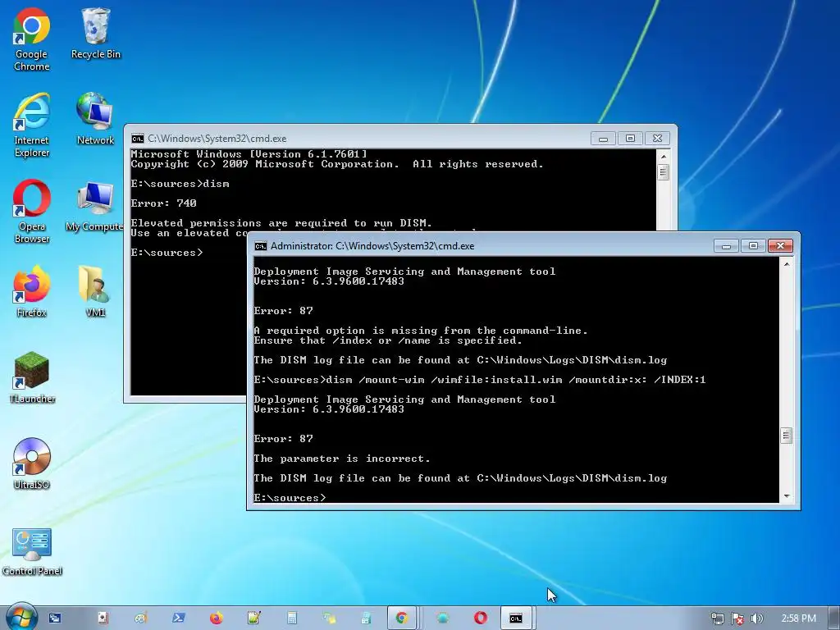Click the cmd.exe taskbar button
This screenshot has width=840, height=630.
[x=516, y=619]
